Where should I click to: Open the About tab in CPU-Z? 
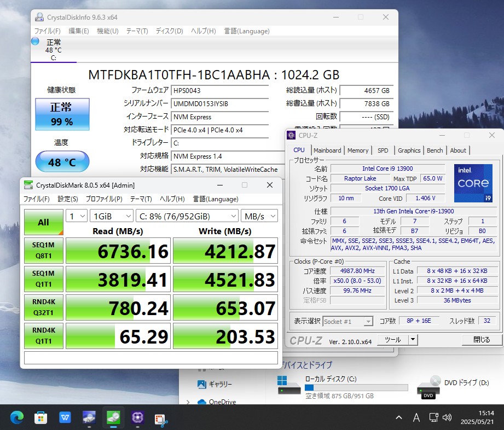pos(457,150)
